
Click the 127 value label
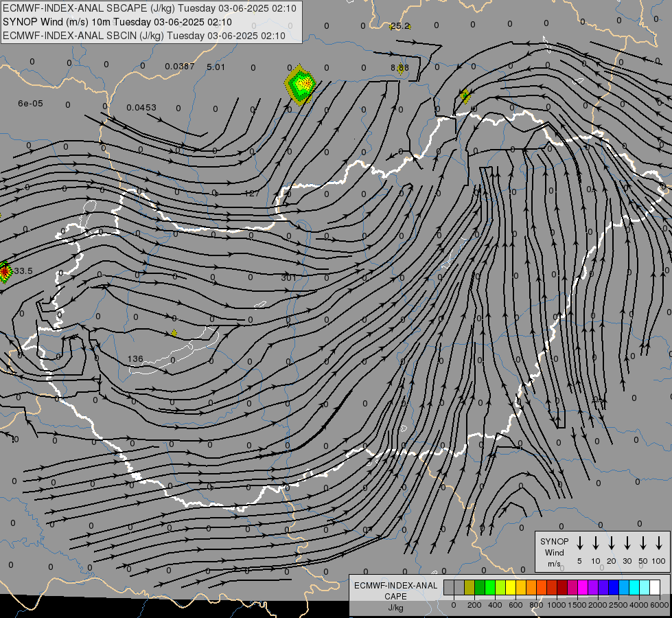252,194
